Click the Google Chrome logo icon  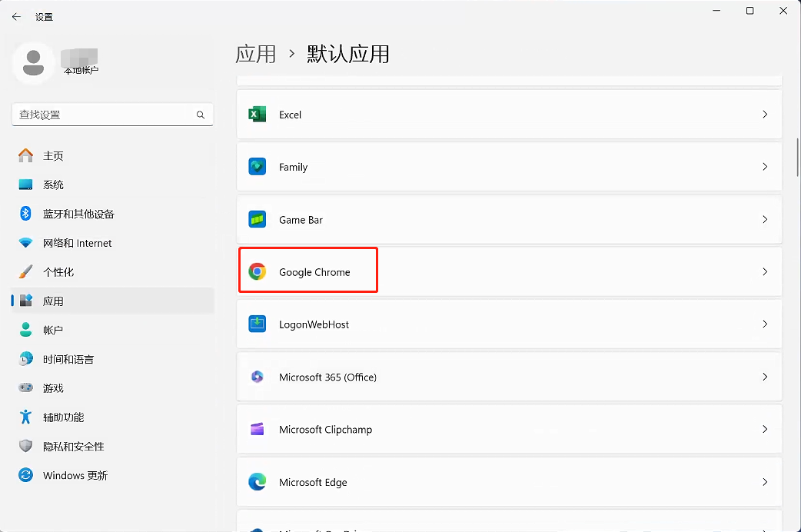click(x=257, y=271)
